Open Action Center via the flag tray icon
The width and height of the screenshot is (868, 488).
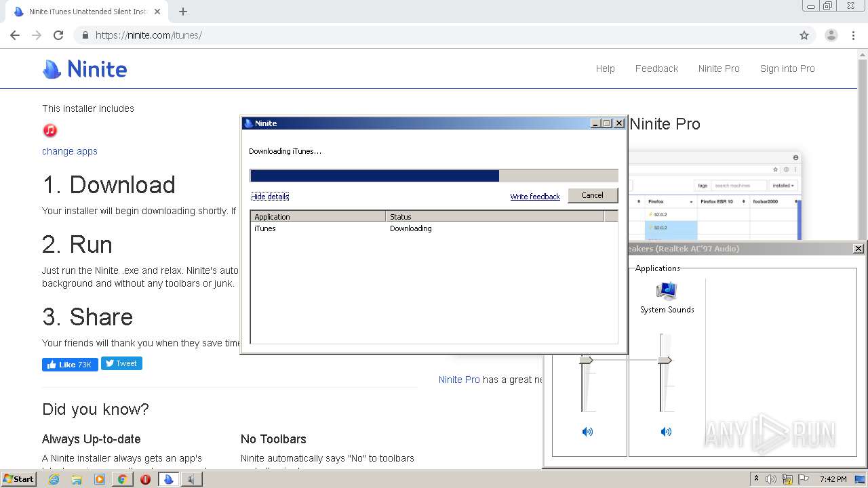coord(804,479)
